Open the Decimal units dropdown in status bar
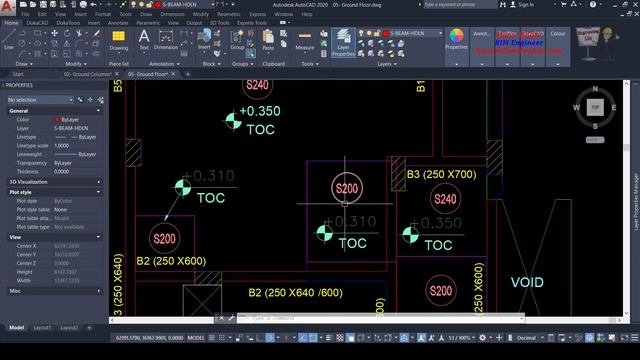 click(529, 338)
